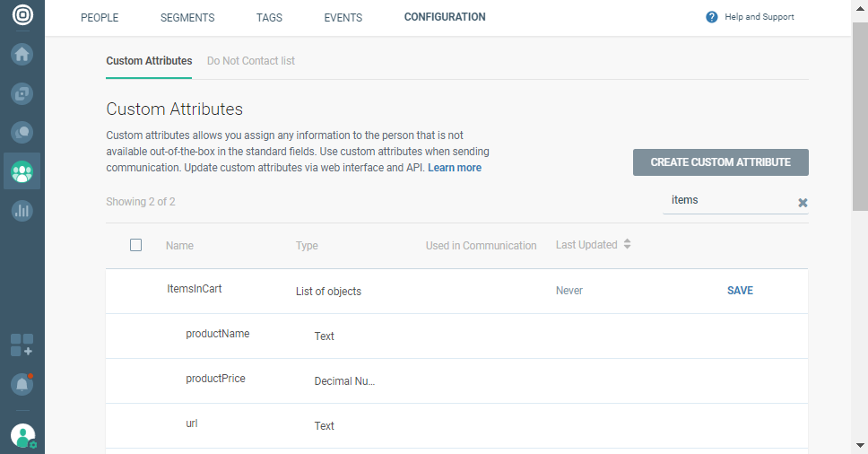The width and height of the screenshot is (868, 454).
Task: Open the overlapping-squares sidebar icon
Action: (22, 93)
